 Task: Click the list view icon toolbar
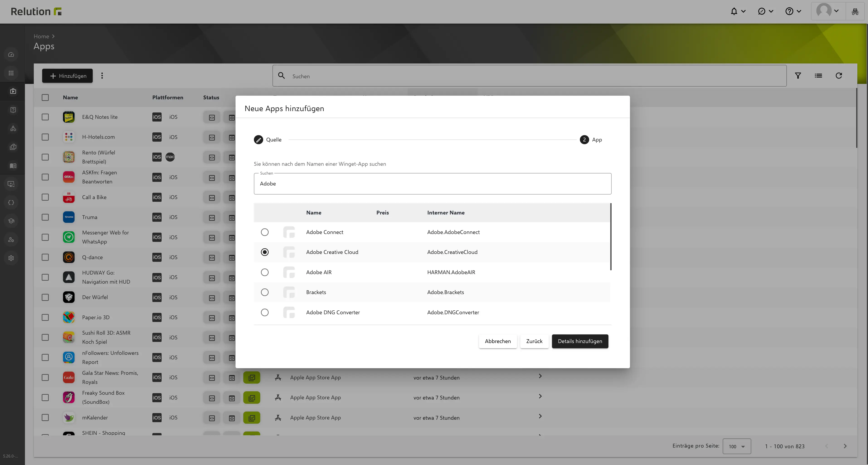coord(818,76)
